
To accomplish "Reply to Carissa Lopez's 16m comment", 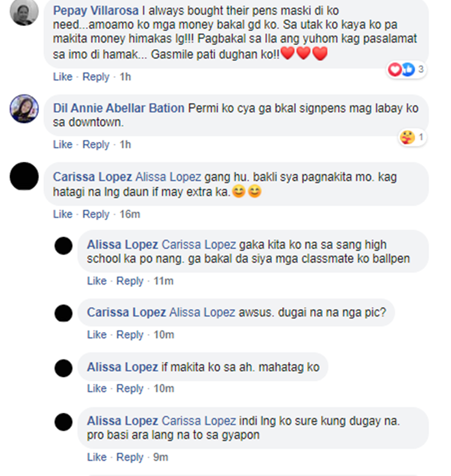I will pos(96,214).
